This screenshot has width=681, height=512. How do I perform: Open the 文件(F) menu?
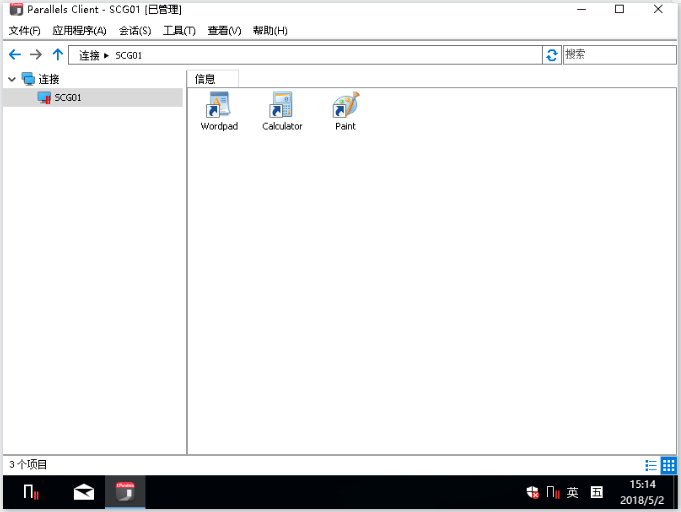(x=25, y=30)
